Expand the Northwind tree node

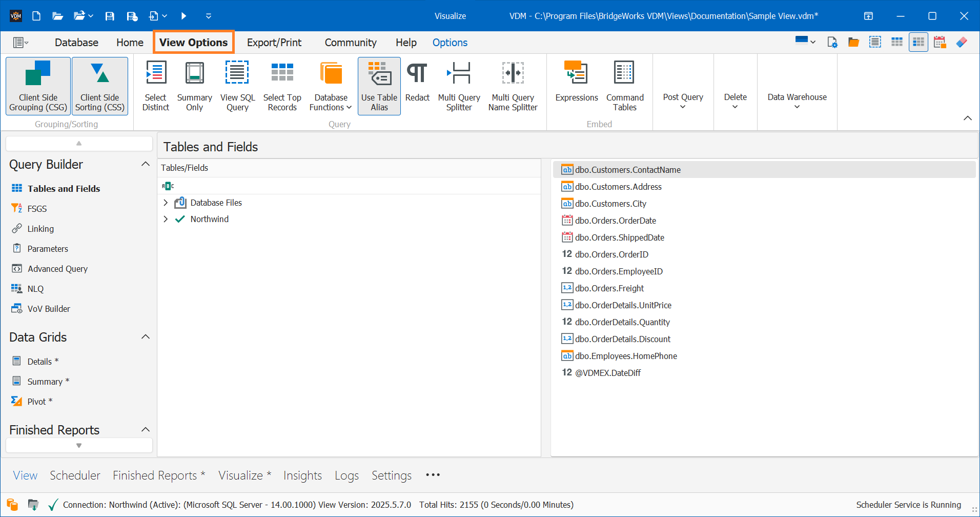point(166,219)
